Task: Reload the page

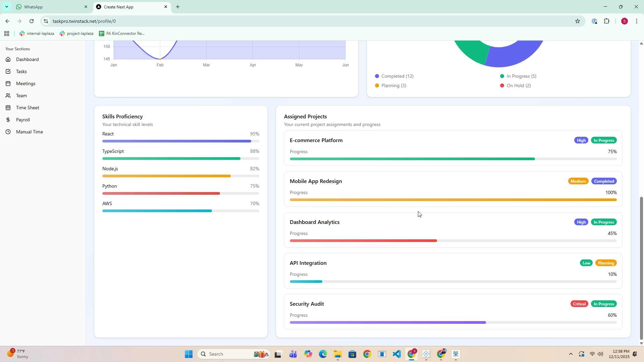Action: (32, 21)
